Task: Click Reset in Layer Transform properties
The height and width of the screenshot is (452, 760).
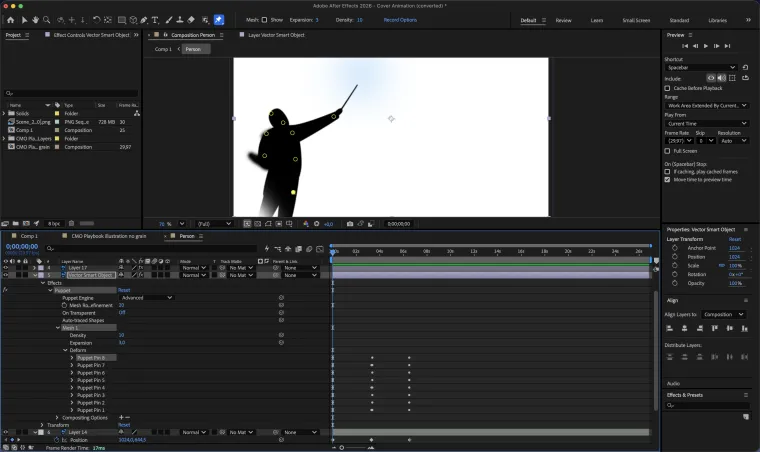Action: 735,239
